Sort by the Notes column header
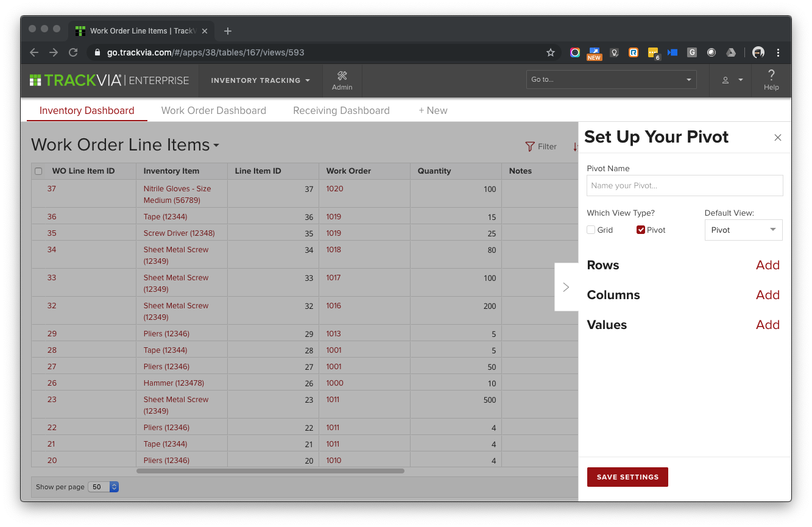812x527 pixels. (x=520, y=171)
